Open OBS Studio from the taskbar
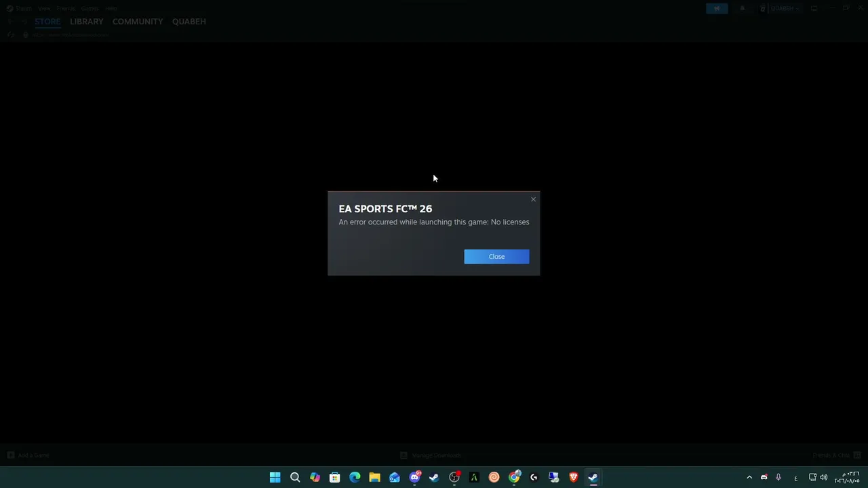The image size is (868, 488). [454, 477]
